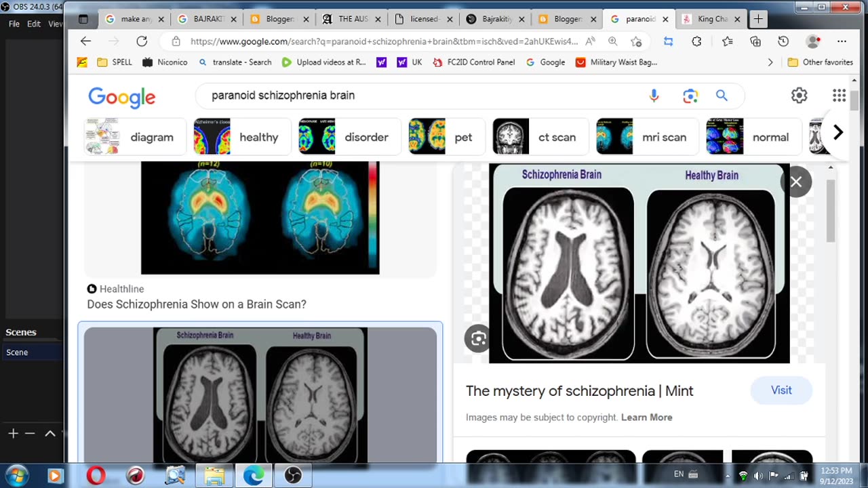This screenshot has height=488, width=868.
Task: Filter images by 'healthy' chip
Action: (242, 137)
